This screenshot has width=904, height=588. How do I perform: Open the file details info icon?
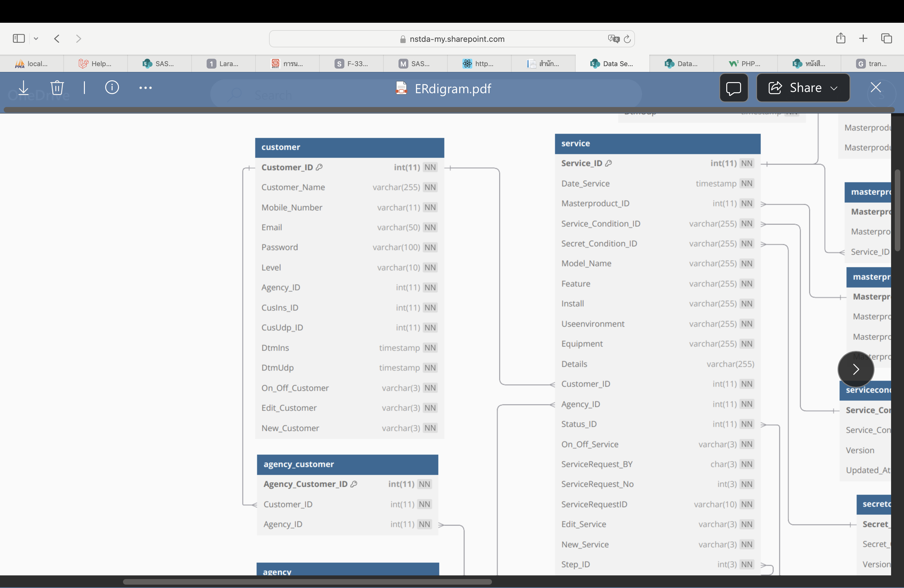[112, 88]
